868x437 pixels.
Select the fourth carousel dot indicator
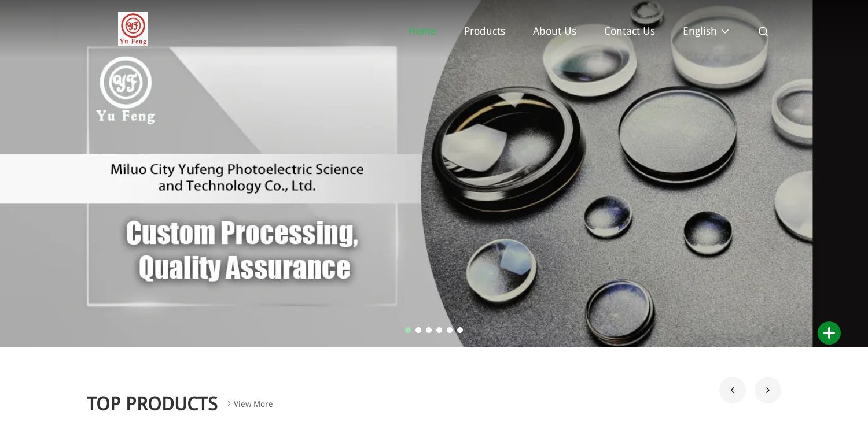tap(439, 330)
